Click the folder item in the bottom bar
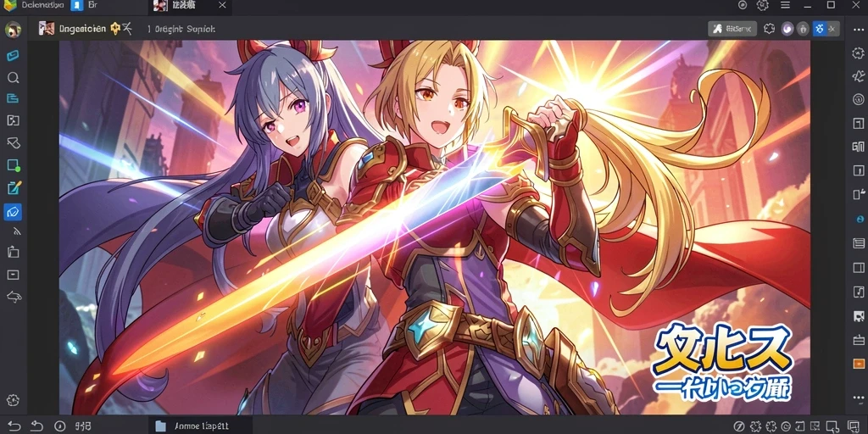 tap(192, 426)
